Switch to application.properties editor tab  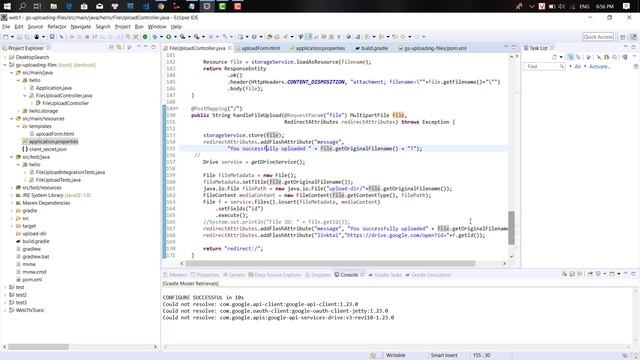320,48
